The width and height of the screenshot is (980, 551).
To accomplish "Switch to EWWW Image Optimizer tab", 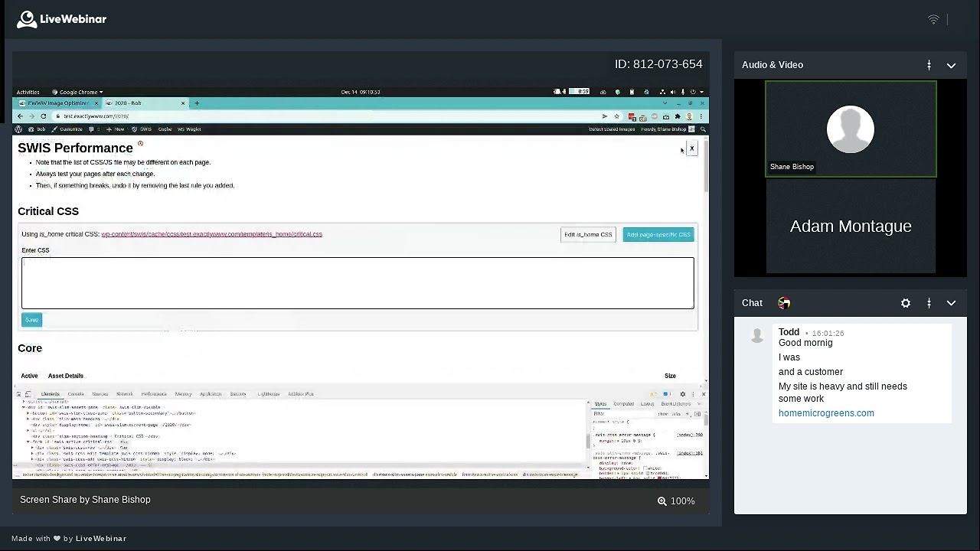I will pos(59,103).
